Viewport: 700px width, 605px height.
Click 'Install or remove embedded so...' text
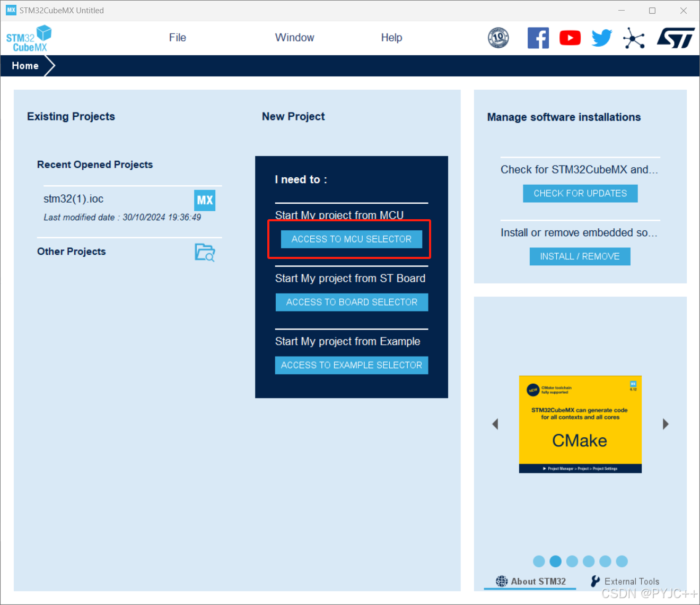coord(579,232)
